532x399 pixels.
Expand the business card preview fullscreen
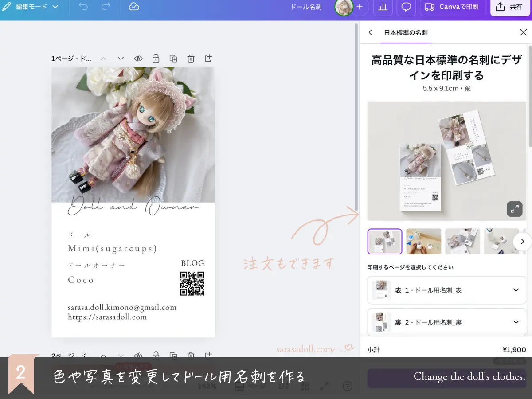click(x=514, y=209)
